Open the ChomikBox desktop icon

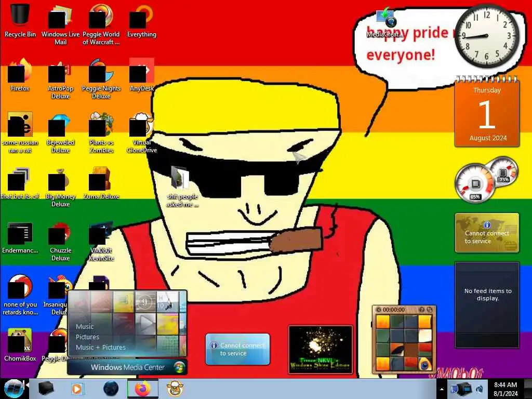coord(20,345)
